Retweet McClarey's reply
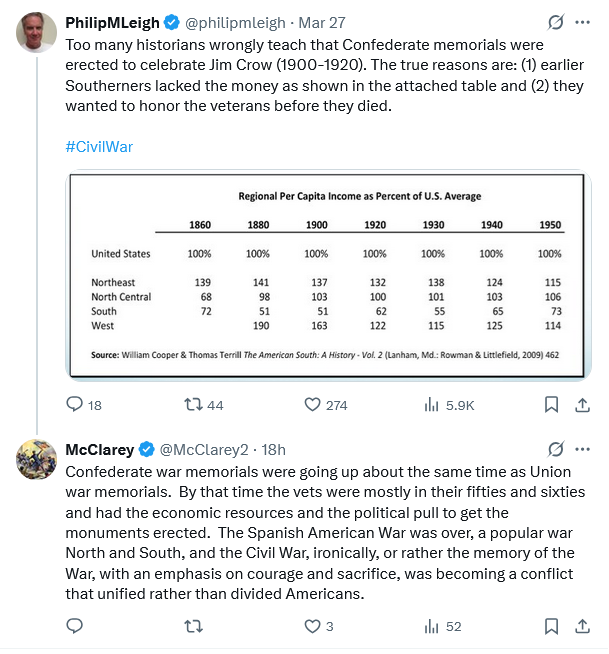The width and height of the screenshot is (609, 654). click(194, 626)
